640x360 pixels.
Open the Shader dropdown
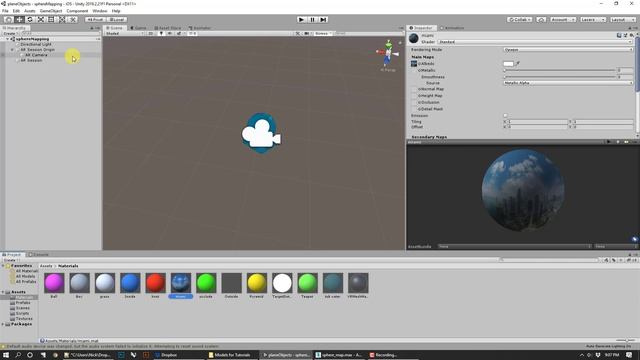click(x=535, y=42)
